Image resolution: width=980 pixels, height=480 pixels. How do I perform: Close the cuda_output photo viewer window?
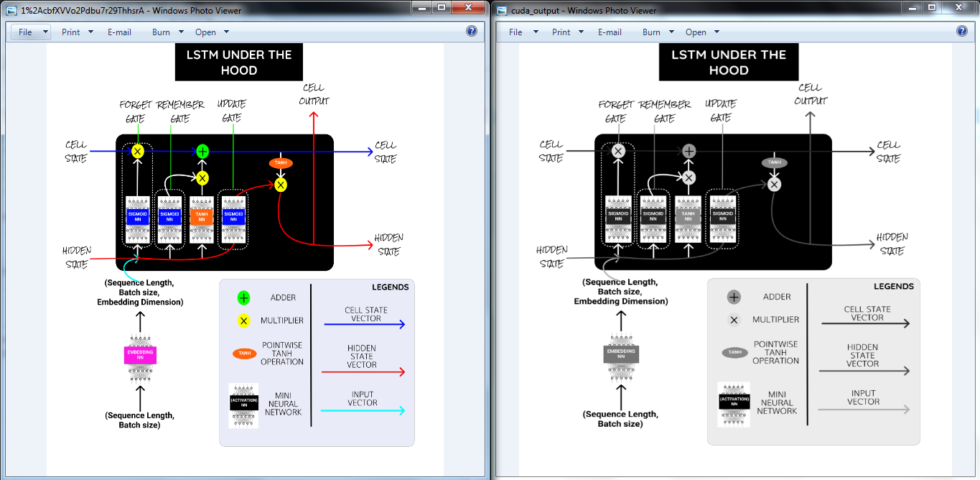(959, 7)
